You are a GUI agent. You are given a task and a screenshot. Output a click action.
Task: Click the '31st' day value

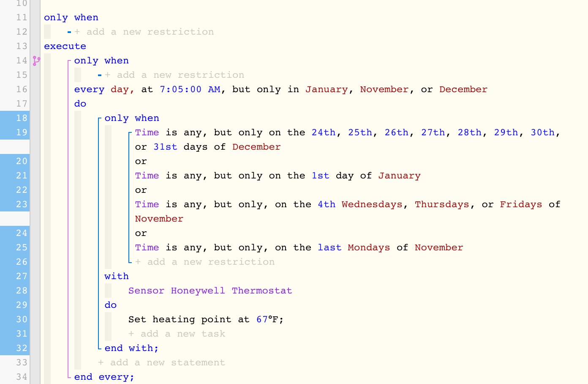click(x=166, y=147)
